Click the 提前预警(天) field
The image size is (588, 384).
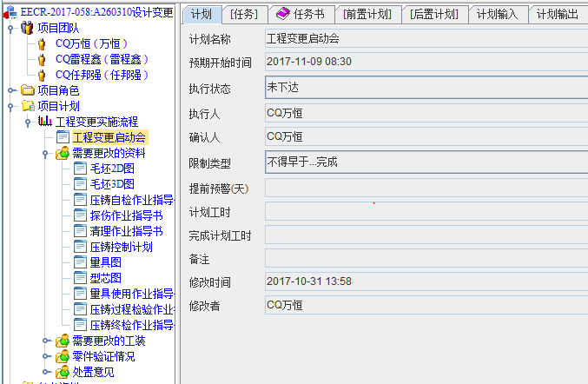pyautogui.click(x=426, y=188)
